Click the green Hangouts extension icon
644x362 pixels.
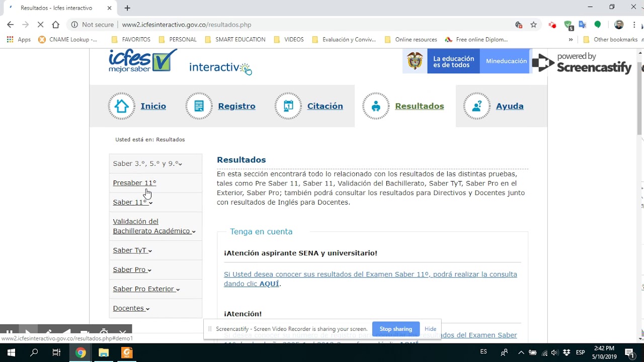598,25
